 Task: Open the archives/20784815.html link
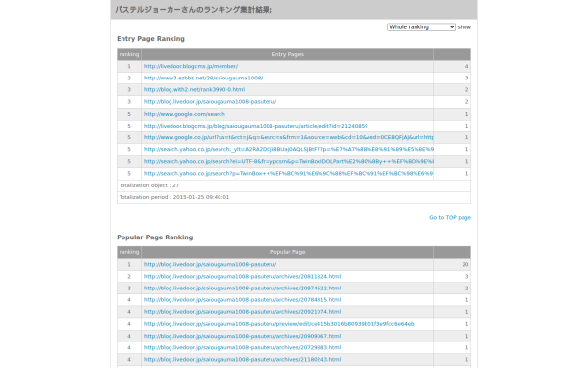[x=243, y=300]
